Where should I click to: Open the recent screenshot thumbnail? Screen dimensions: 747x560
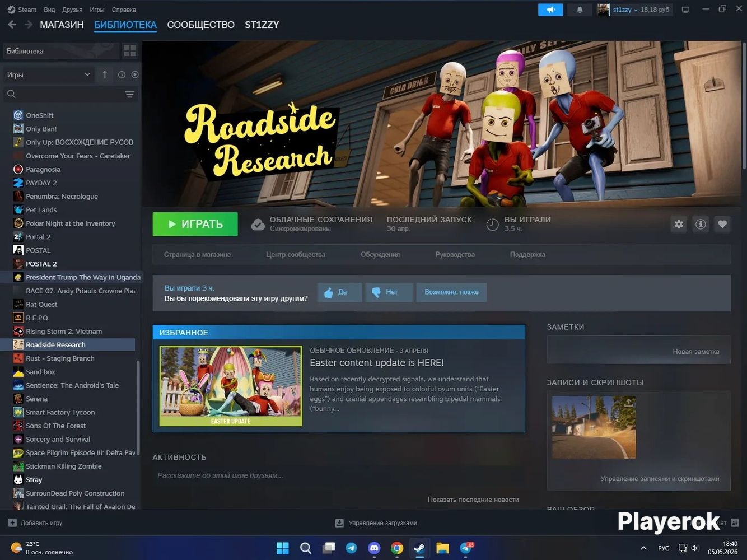(594, 427)
